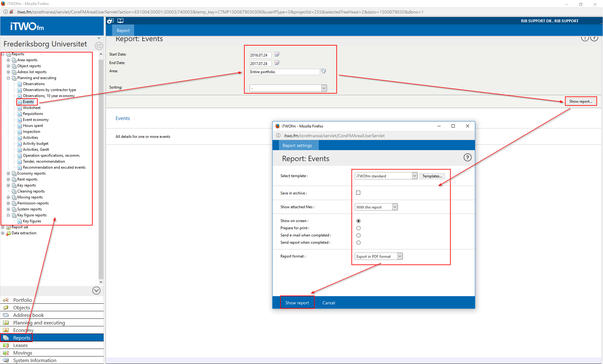The height and width of the screenshot is (364, 603).
Task: Select Send e-mail when completed option
Action: click(x=358, y=236)
